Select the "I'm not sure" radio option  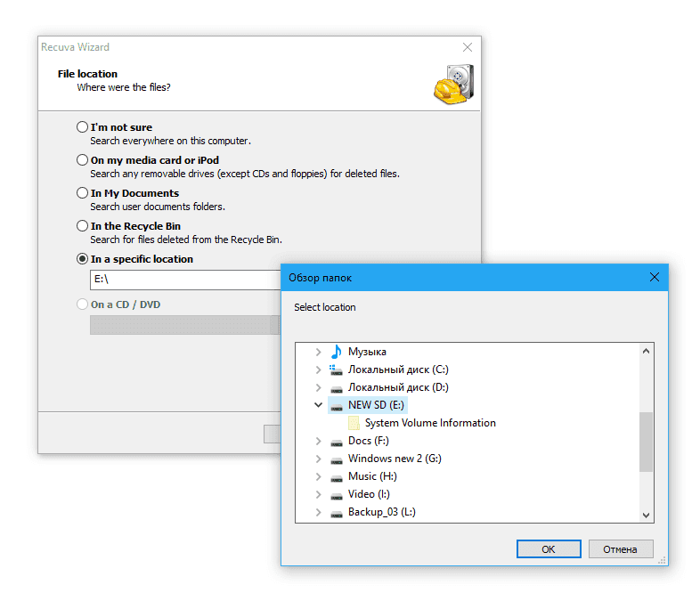coord(82,127)
